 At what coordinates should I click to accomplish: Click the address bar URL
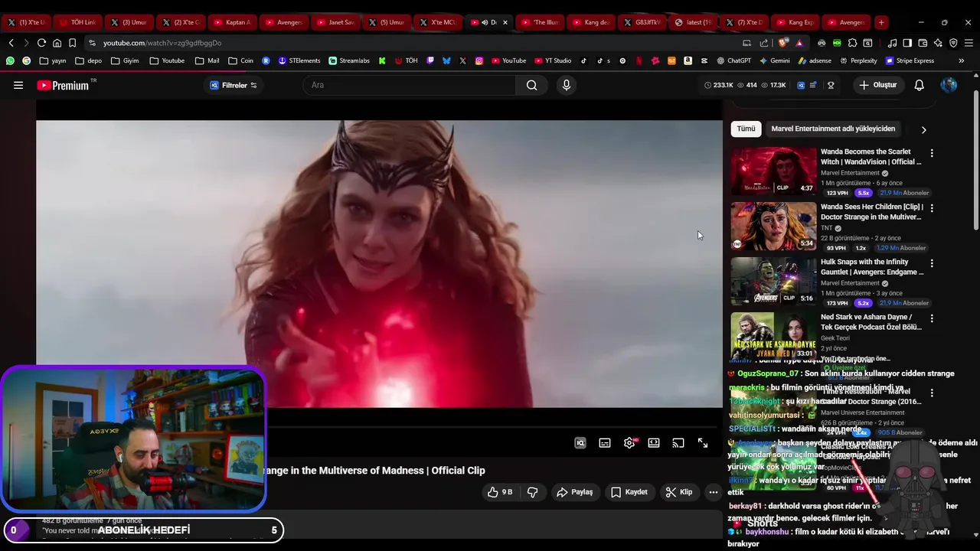[162, 43]
